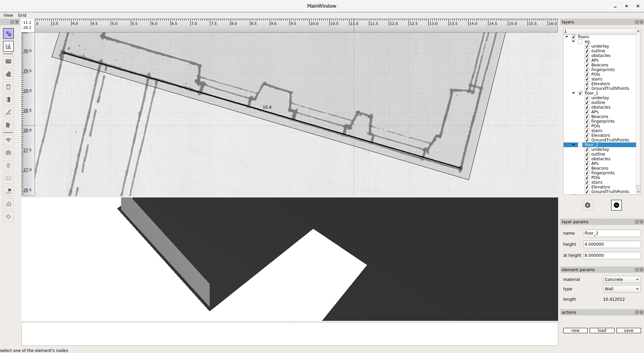
Task: Toggle the eg layer checkbox
Action: [580, 42]
